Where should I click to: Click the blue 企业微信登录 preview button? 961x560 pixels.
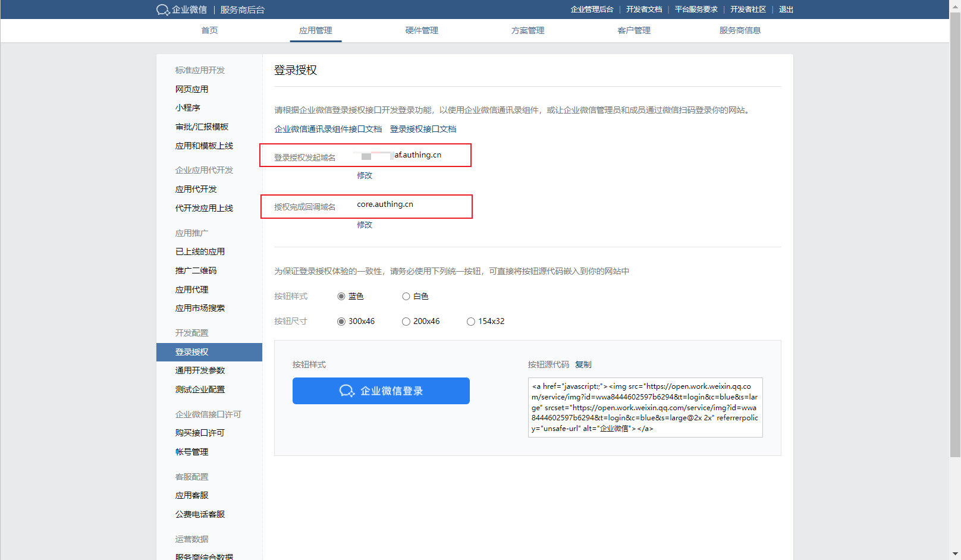pyautogui.click(x=381, y=391)
